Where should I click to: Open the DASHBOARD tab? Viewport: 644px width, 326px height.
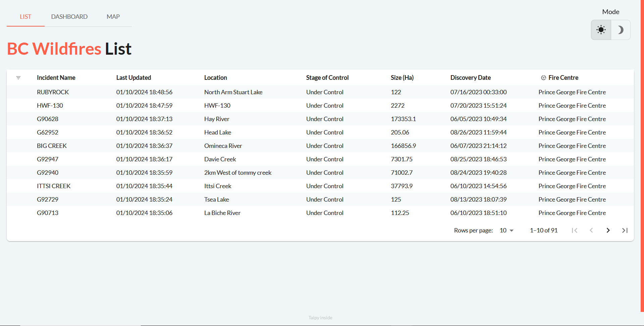[x=69, y=17]
